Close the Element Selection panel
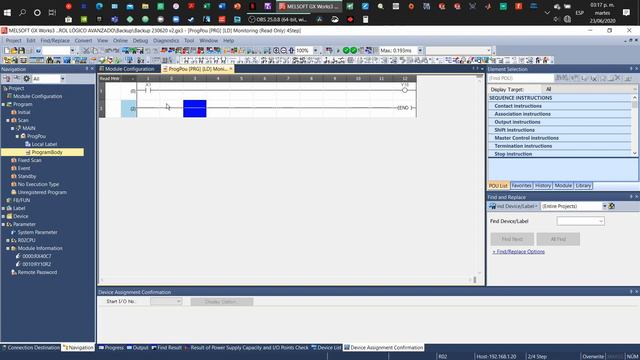 pos(636,69)
